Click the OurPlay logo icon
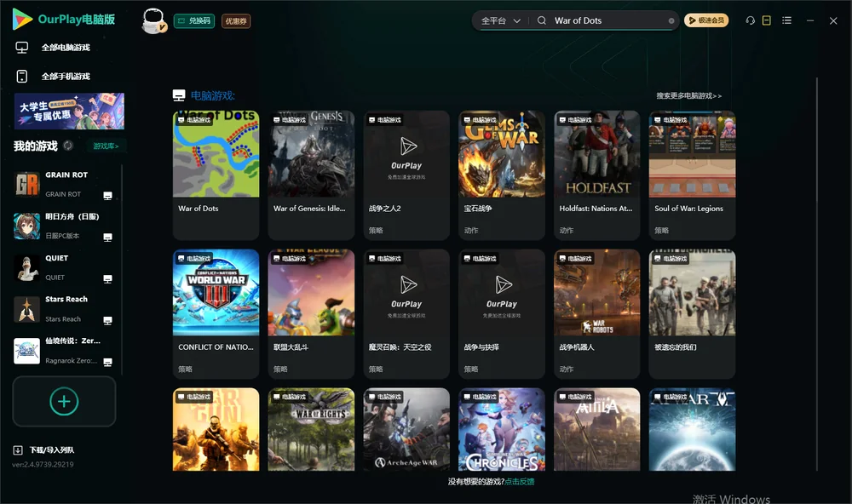Viewport: 852px width, 504px height. click(x=22, y=20)
